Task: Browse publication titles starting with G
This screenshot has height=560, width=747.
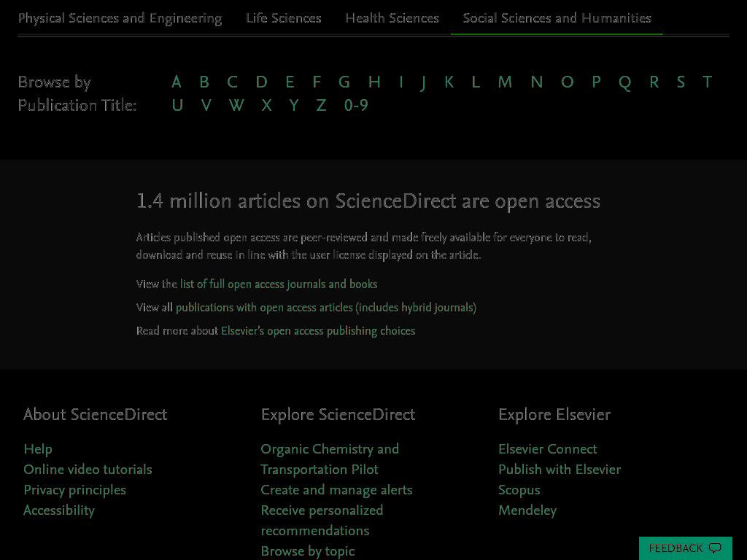Action: (x=344, y=82)
